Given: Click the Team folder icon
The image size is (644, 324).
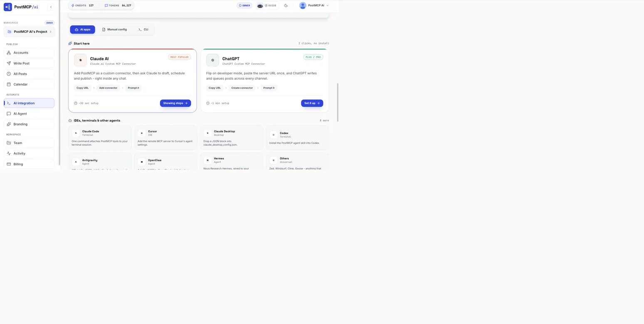Looking at the screenshot, I should 9,143.
